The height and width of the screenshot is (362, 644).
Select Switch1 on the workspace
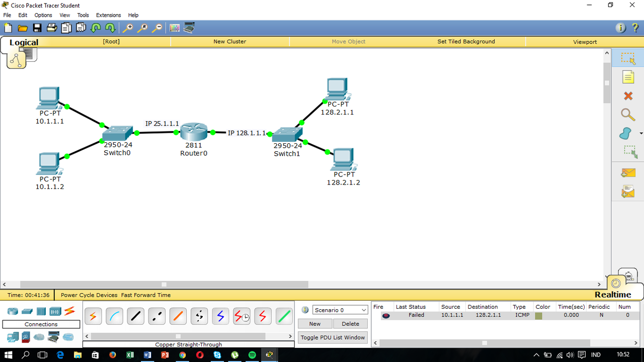[x=287, y=135]
